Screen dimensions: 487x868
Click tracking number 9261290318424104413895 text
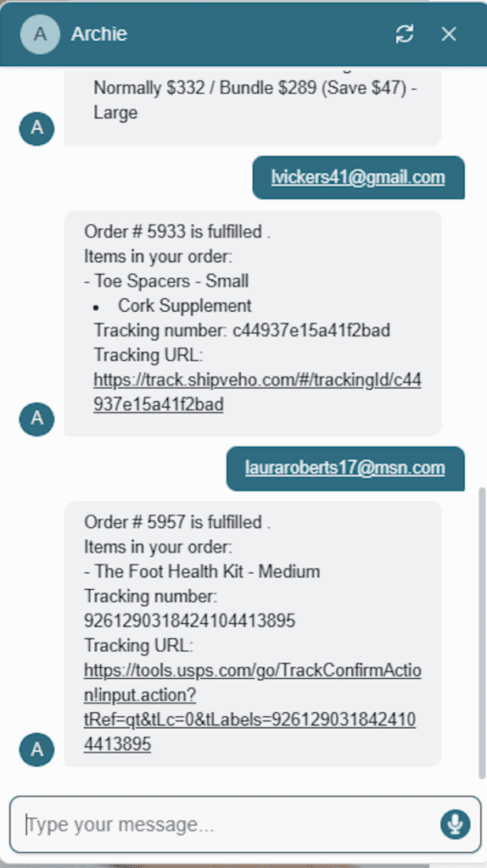(189, 621)
